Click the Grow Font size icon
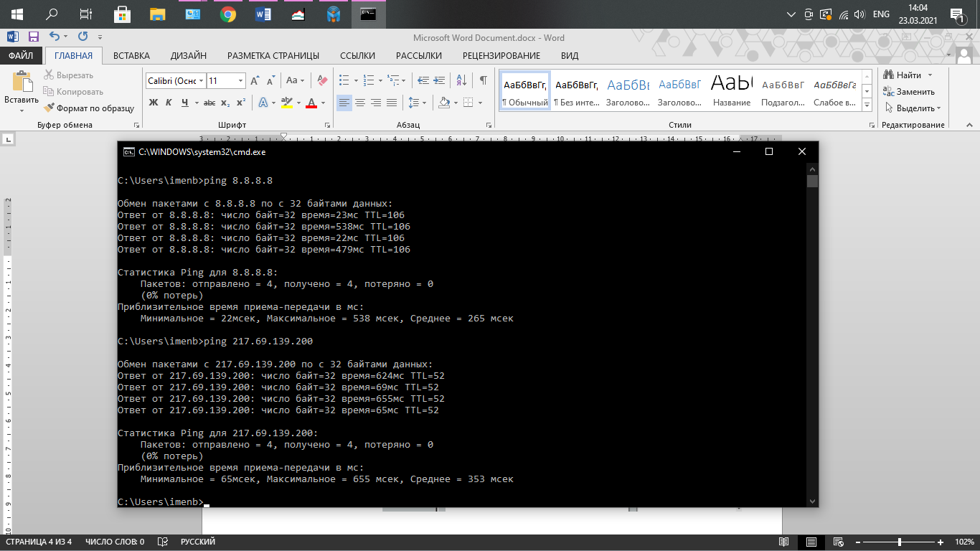 254,80
